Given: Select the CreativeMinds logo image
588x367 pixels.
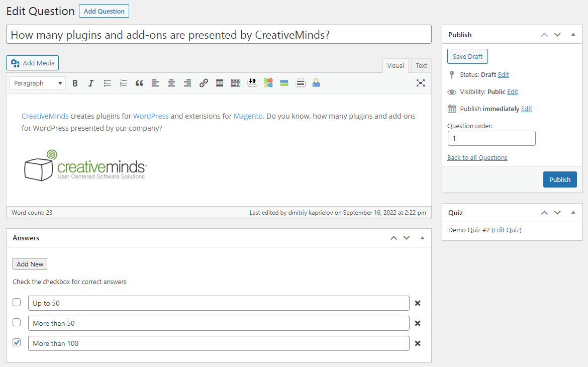Looking at the screenshot, I should (85, 165).
